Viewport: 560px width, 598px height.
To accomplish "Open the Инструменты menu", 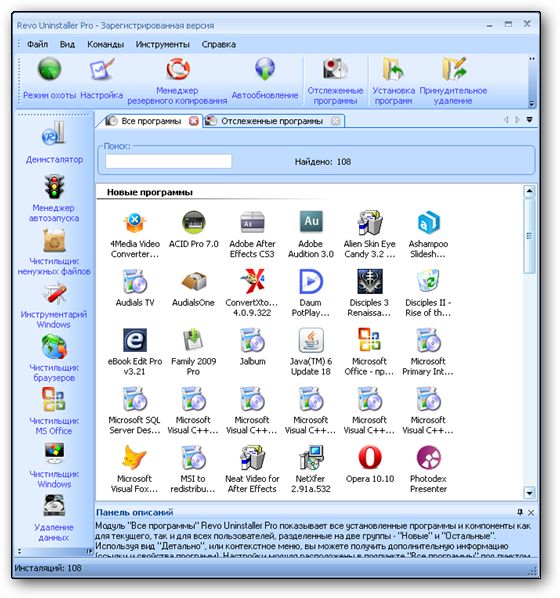I will [163, 44].
